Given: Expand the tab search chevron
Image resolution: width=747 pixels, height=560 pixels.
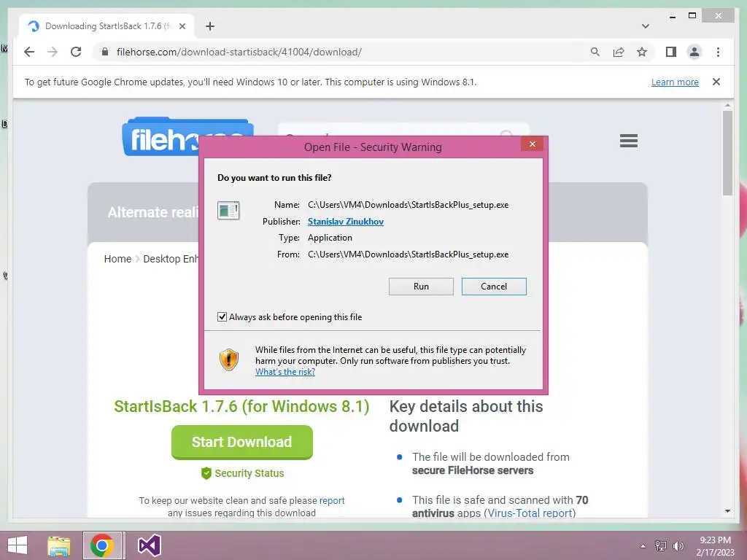Looking at the screenshot, I should coord(646,26).
